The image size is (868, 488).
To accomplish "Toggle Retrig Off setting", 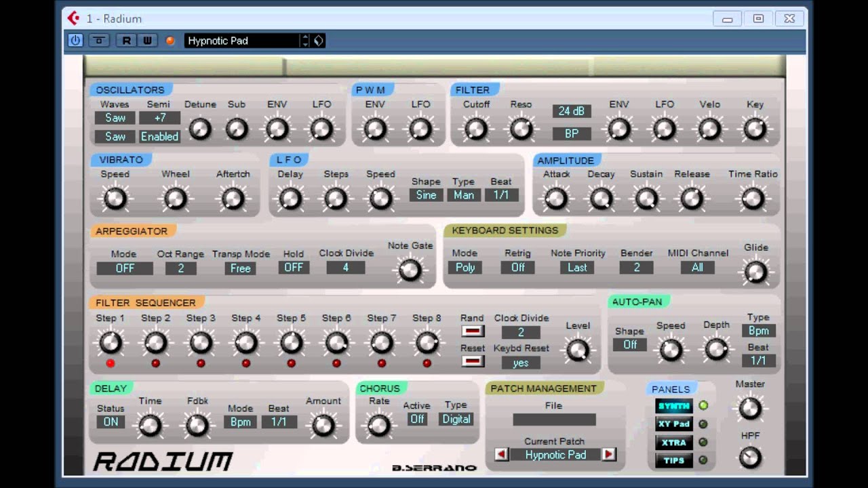I will click(518, 268).
